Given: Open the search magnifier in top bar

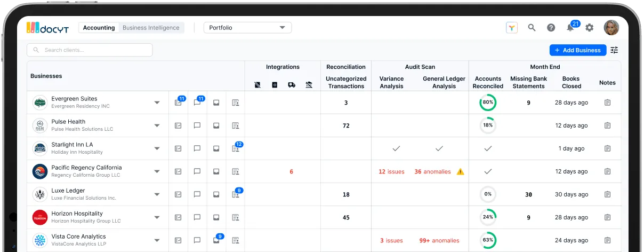Looking at the screenshot, I should [532, 28].
